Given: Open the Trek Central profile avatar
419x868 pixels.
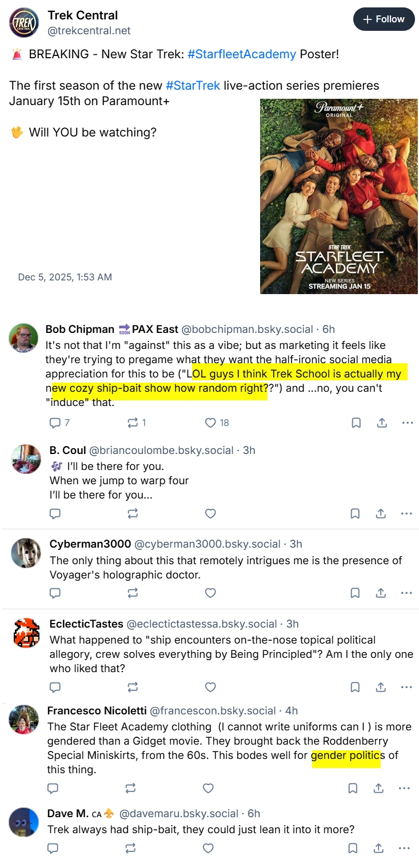Looking at the screenshot, I should (24, 23).
